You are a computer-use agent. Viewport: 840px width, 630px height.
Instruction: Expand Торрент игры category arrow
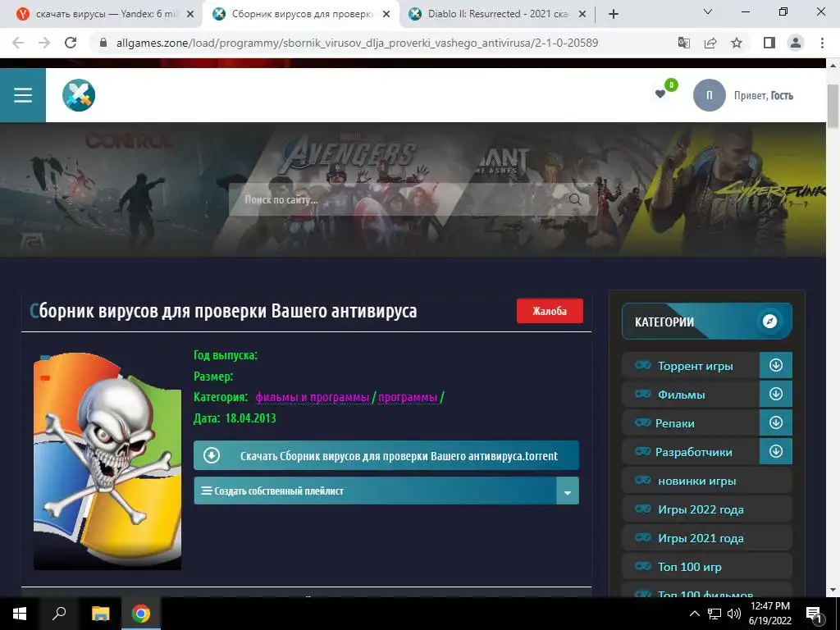click(x=776, y=365)
